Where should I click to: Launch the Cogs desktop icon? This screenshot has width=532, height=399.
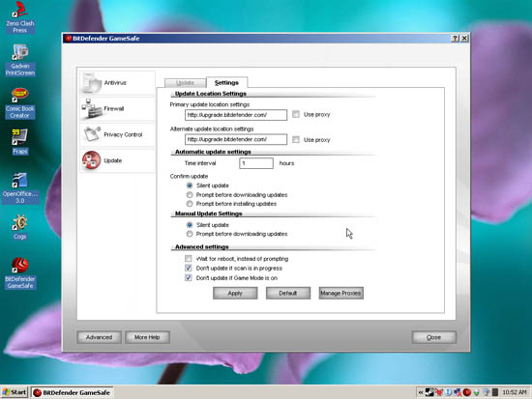point(20,227)
